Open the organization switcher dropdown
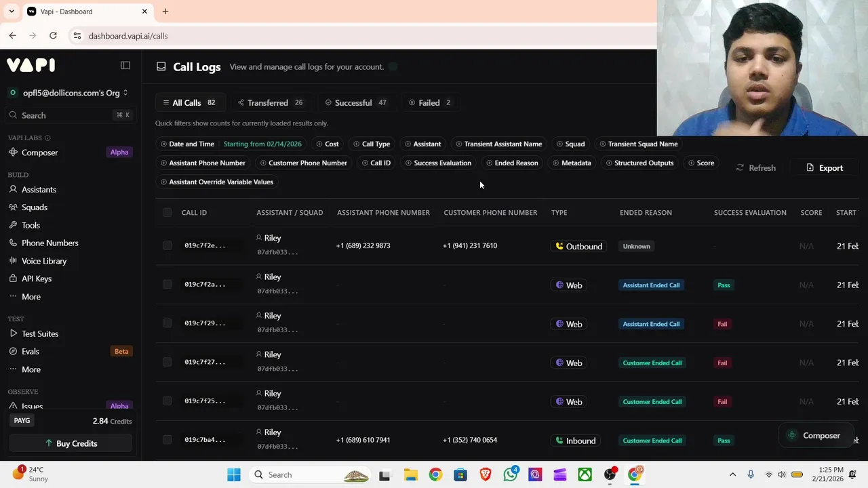868x488 pixels. (x=68, y=93)
